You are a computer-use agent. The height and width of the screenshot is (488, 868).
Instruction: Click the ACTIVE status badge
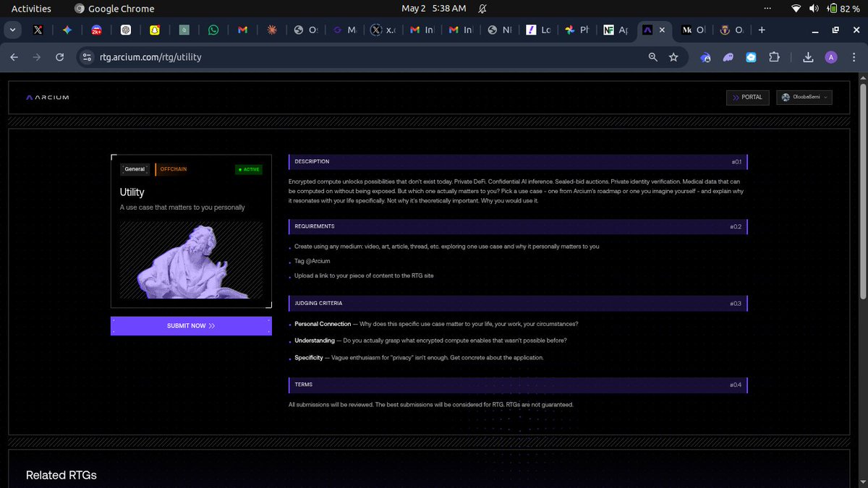point(249,169)
